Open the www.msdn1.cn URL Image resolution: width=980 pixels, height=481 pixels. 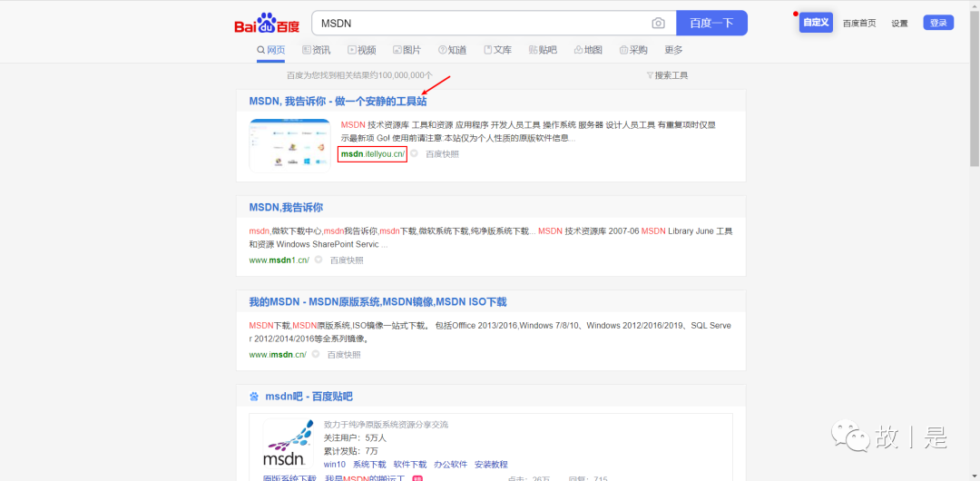tap(279, 260)
